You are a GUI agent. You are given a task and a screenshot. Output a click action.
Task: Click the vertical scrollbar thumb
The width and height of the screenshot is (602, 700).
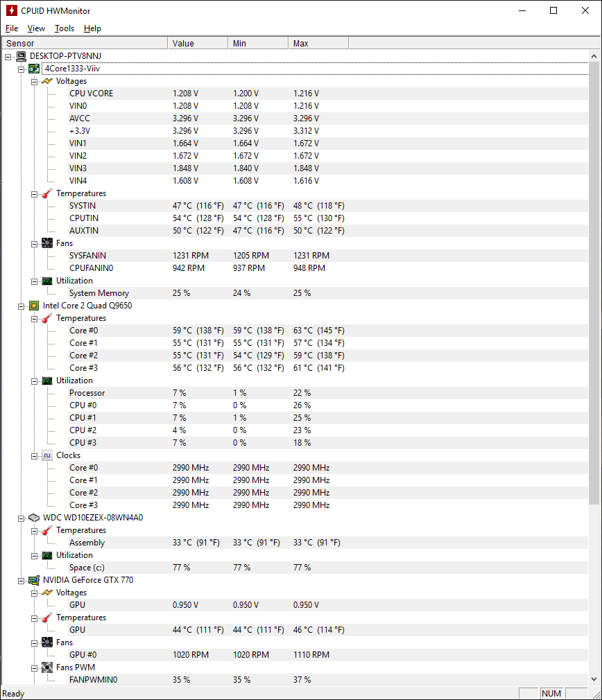click(x=594, y=283)
